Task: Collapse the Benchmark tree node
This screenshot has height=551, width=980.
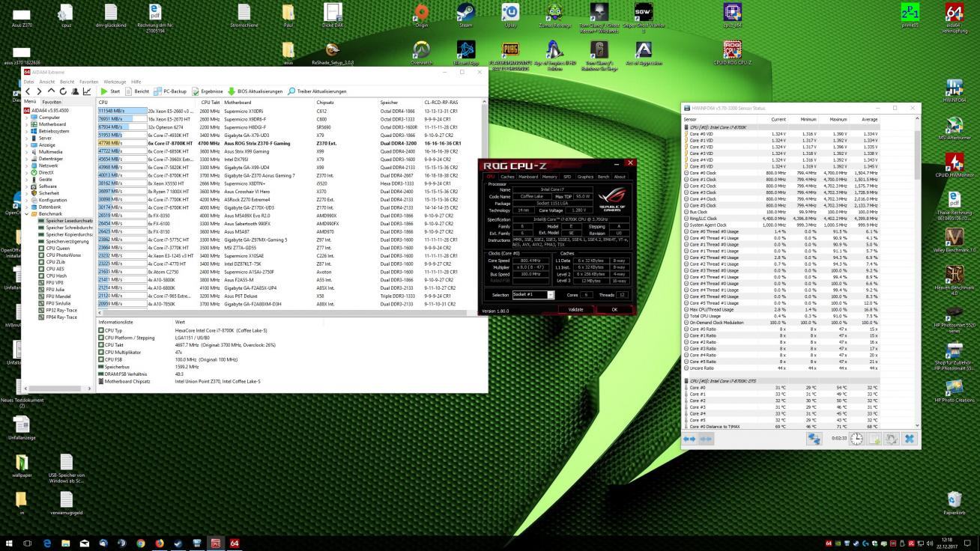Action: 27,213
